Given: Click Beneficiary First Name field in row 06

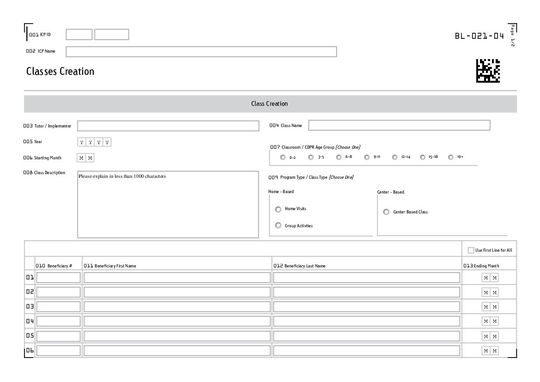Looking at the screenshot, I should point(177,351).
